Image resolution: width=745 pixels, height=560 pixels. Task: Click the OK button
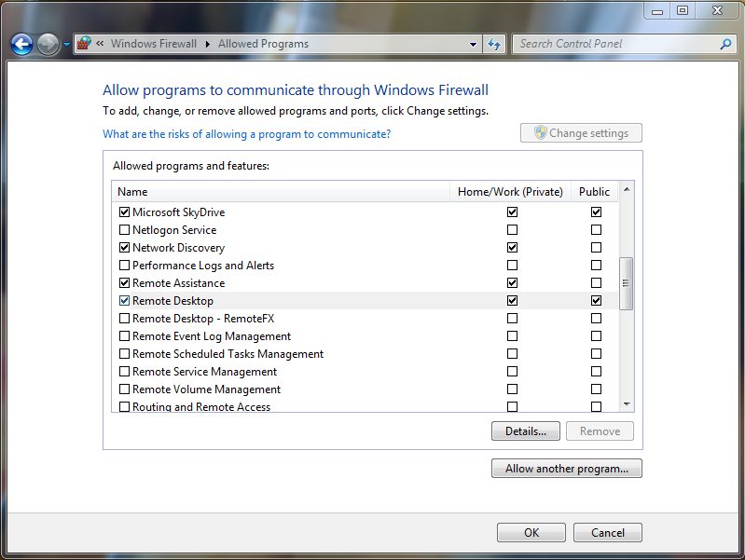[x=531, y=532]
